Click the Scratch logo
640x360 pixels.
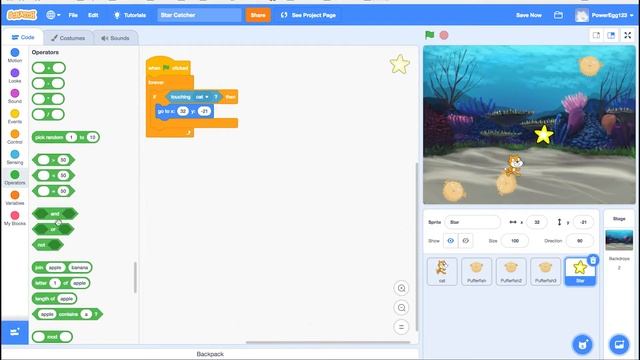tap(22, 15)
